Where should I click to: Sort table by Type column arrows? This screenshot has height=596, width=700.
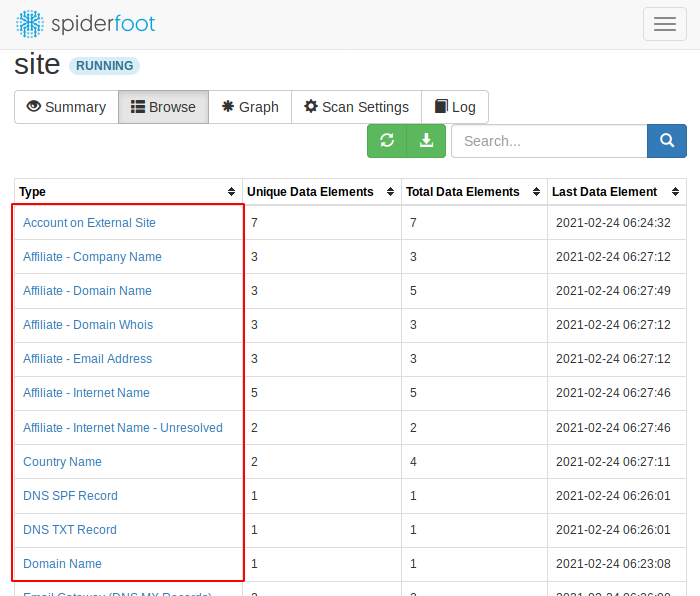[231, 192]
